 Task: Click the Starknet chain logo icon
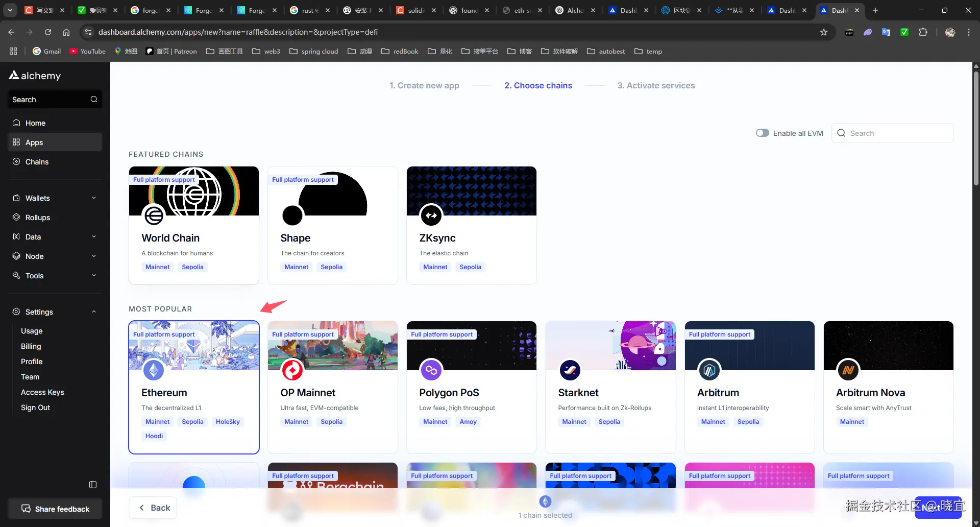point(570,370)
